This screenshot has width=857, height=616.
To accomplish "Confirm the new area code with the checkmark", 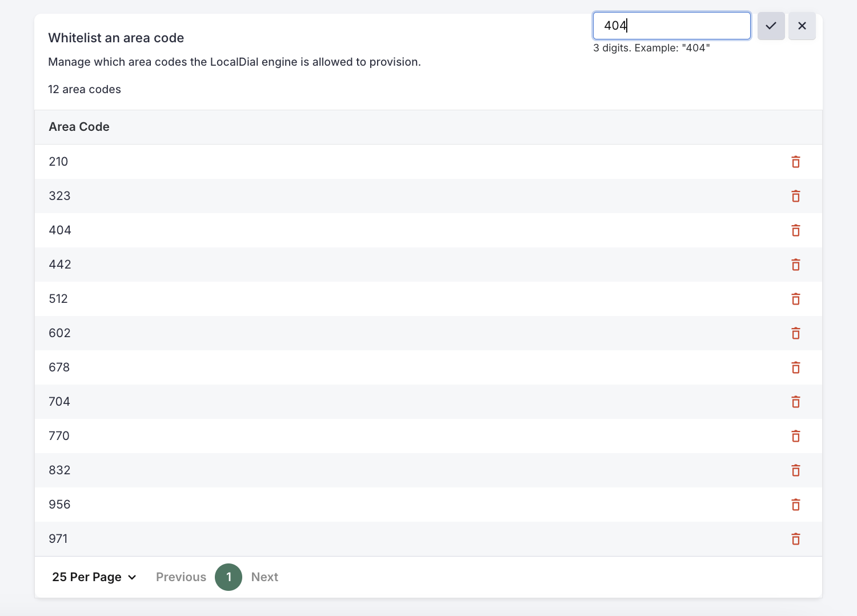I will [771, 26].
